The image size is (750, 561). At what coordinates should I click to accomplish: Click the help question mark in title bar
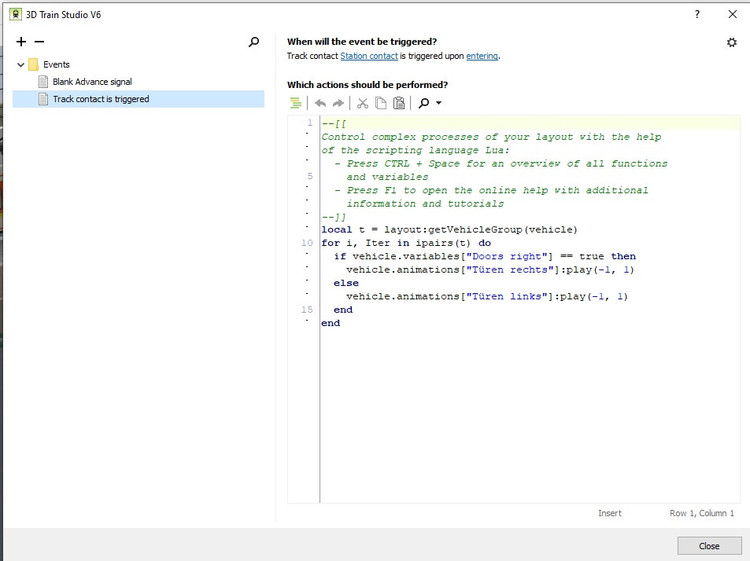[697, 13]
